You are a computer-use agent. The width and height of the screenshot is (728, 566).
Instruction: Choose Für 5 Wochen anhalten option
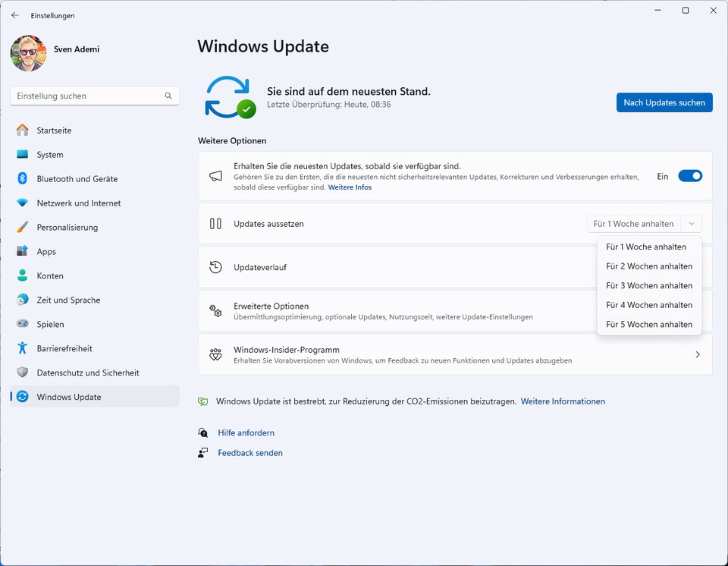pyautogui.click(x=649, y=324)
